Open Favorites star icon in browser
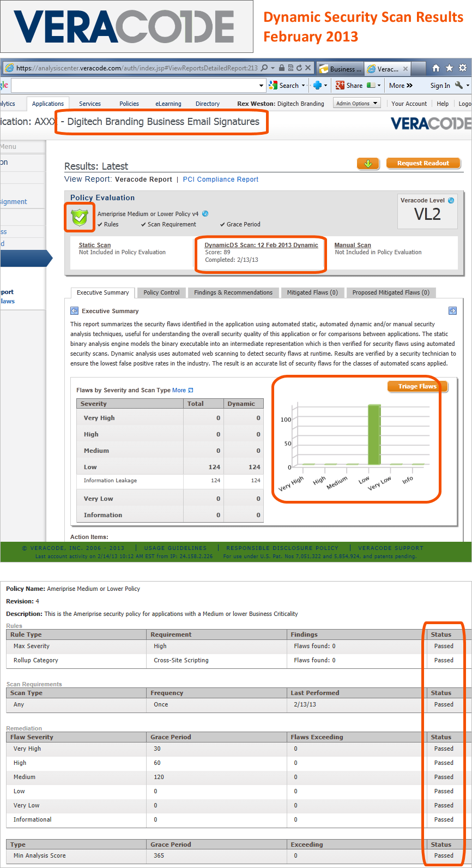This screenshot has height=868, width=472. tap(449, 68)
